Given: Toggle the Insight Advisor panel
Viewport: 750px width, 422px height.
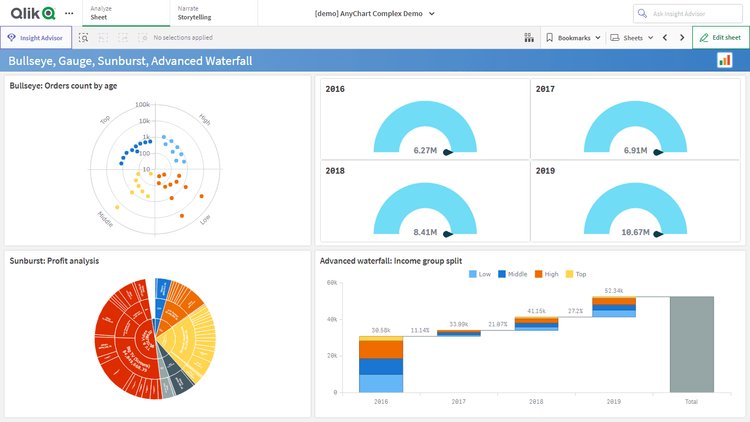Looking at the screenshot, I should (36, 37).
